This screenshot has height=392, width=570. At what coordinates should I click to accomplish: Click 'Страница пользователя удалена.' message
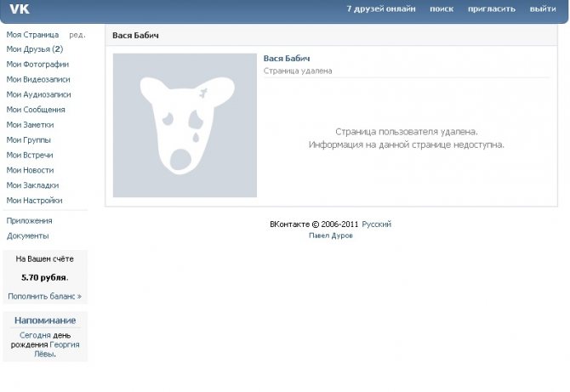tap(407, 132)
